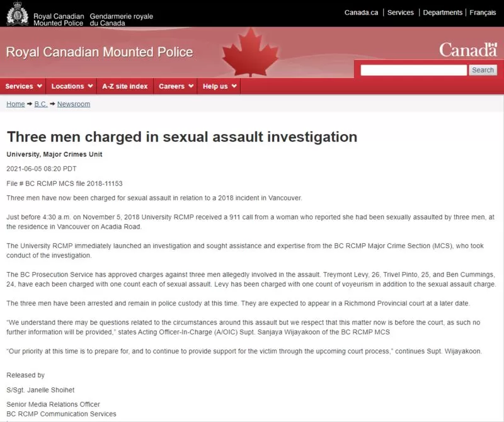
Task: Click the Gendarmerie royale du Canada header text
Action: click(x=121, y=20)
